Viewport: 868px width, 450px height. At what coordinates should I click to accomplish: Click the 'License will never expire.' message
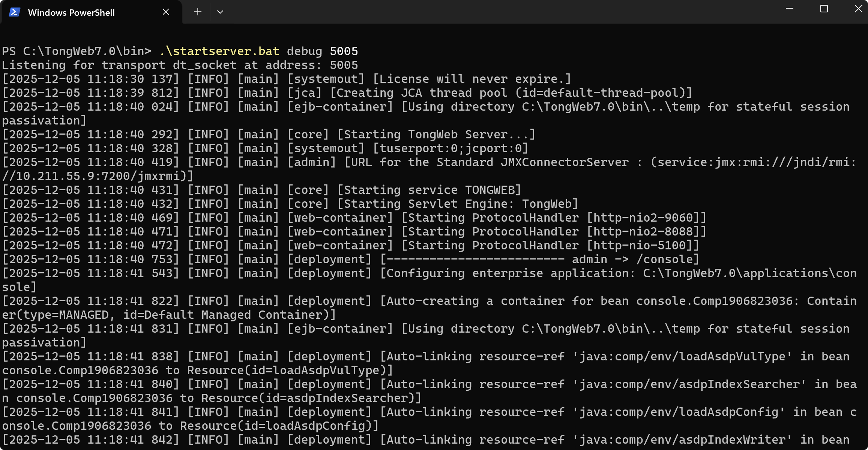point(472,79)
